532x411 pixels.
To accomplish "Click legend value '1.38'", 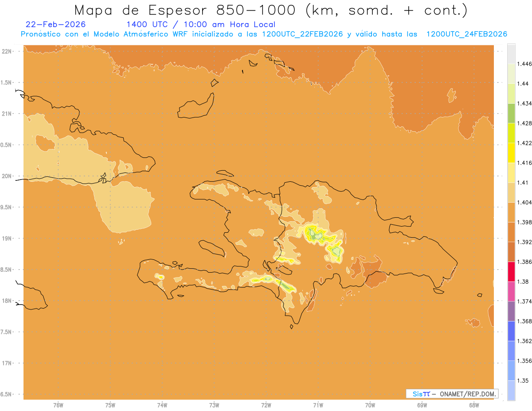I will pyautogui.click(x=523, y=282).
